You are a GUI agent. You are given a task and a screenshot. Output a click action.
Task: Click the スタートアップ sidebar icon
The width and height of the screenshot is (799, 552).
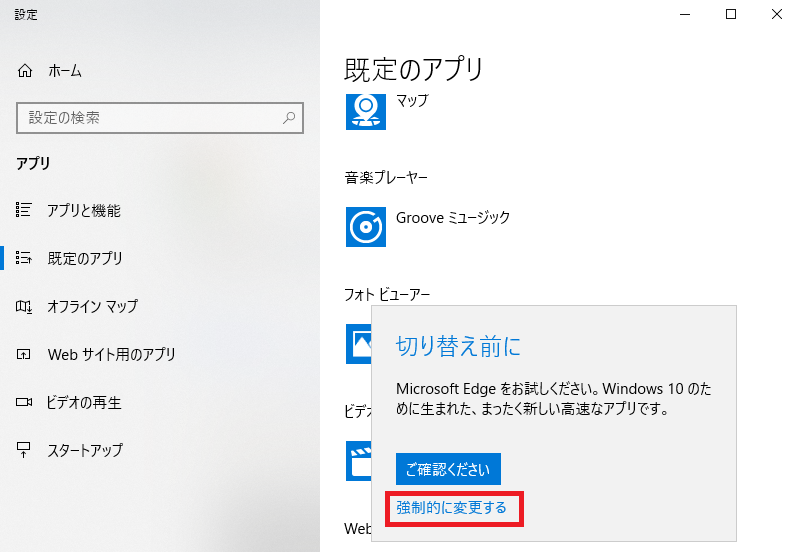click(x=23, y=450)
